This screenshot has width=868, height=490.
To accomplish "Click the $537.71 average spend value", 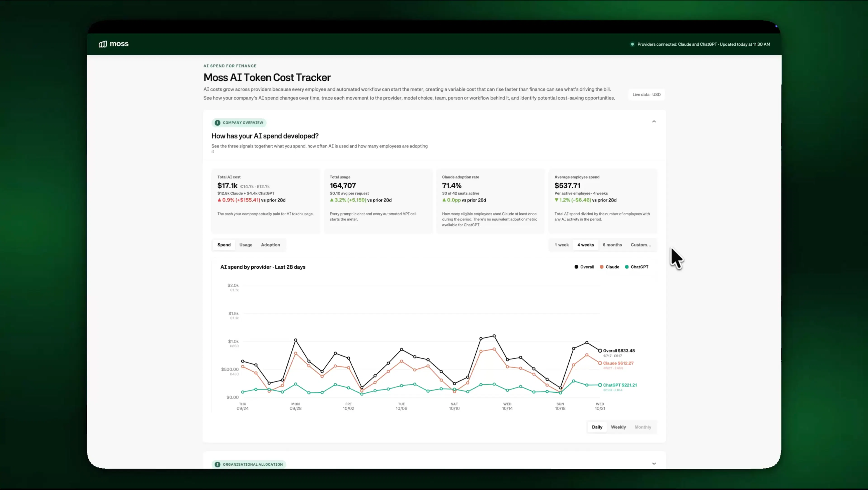I will click(x=567, y=185).
